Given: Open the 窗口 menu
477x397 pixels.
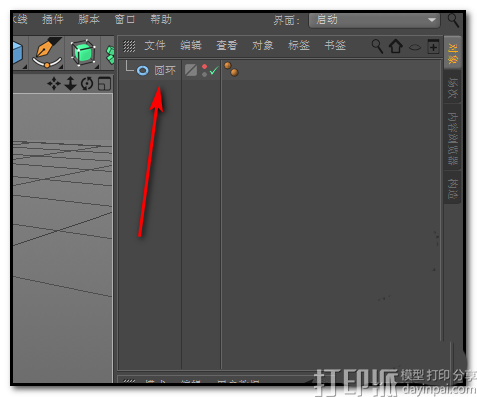Looking at the screenshot, I should 125,19.
